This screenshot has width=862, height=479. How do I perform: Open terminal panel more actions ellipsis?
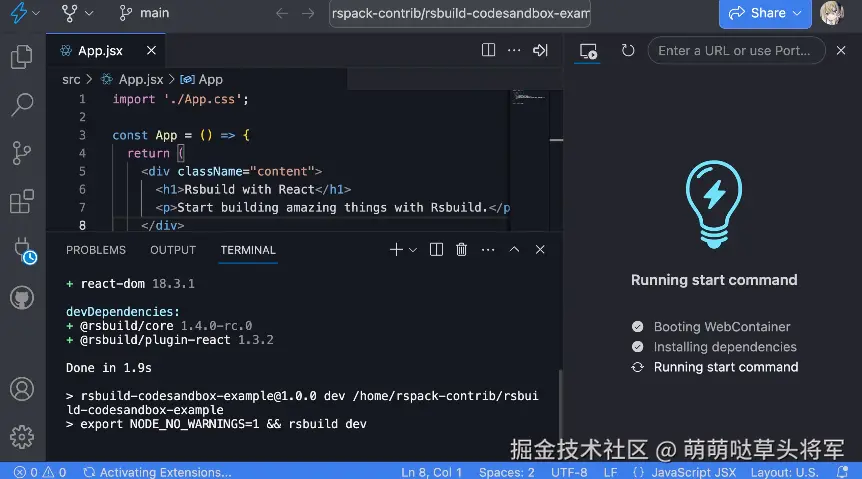pos(488,250)
